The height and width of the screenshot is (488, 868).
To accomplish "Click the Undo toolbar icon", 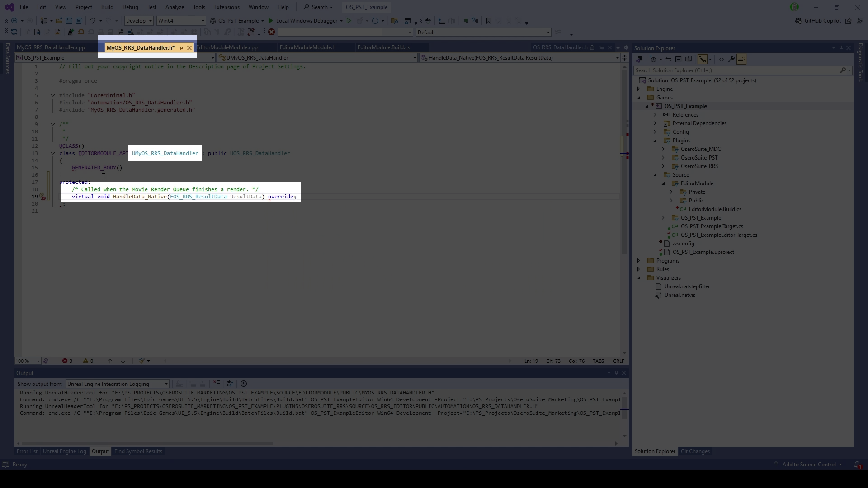I will [92, 21].
